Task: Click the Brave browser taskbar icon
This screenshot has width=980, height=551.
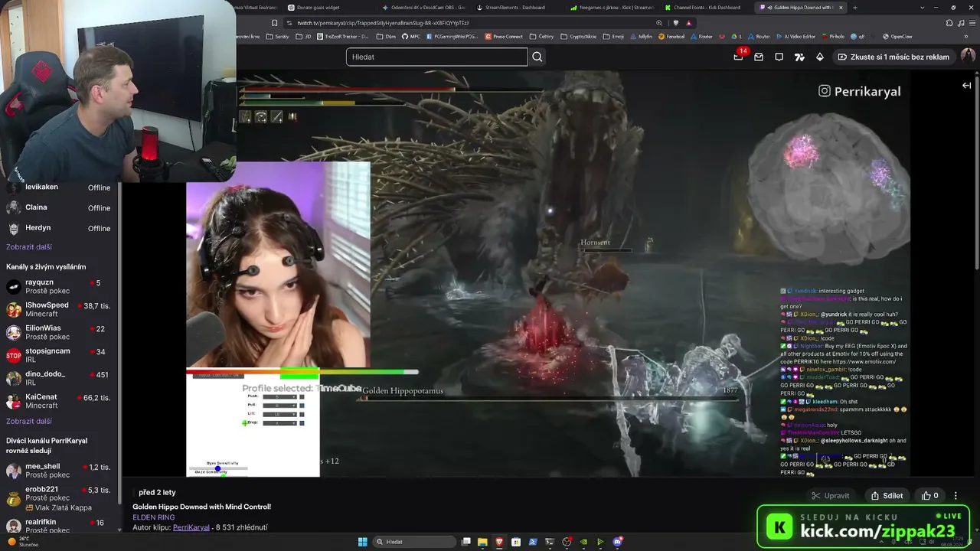Action: (499, 542)
